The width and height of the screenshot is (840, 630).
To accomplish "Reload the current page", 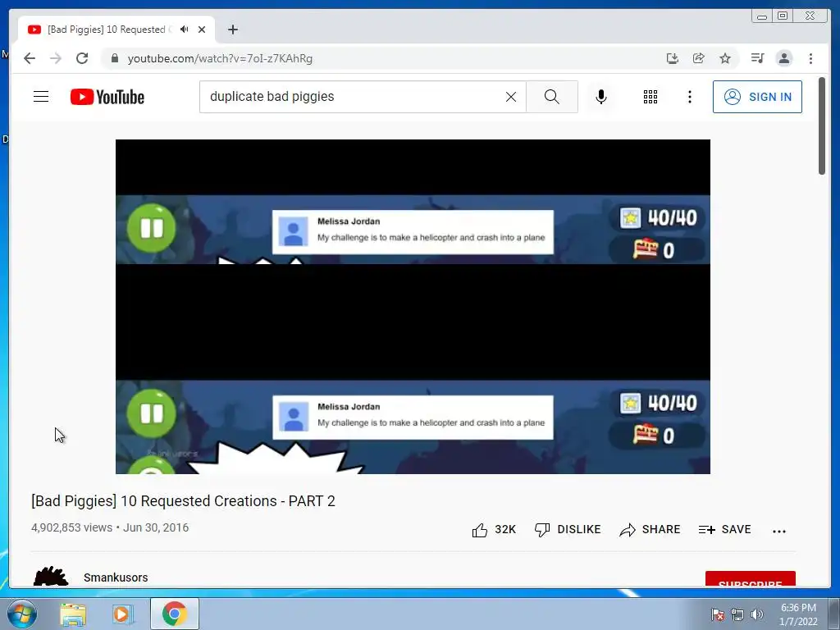I will tap(82, 58).
